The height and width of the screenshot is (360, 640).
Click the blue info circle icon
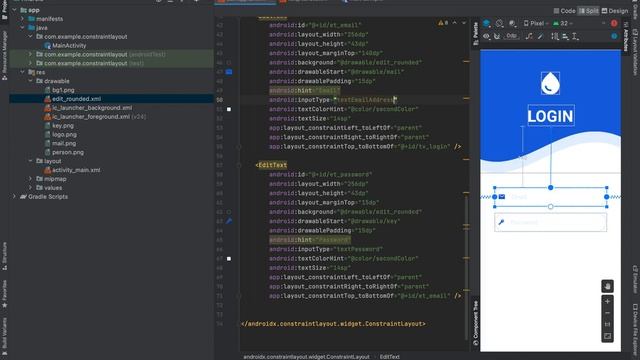point(614,36)
